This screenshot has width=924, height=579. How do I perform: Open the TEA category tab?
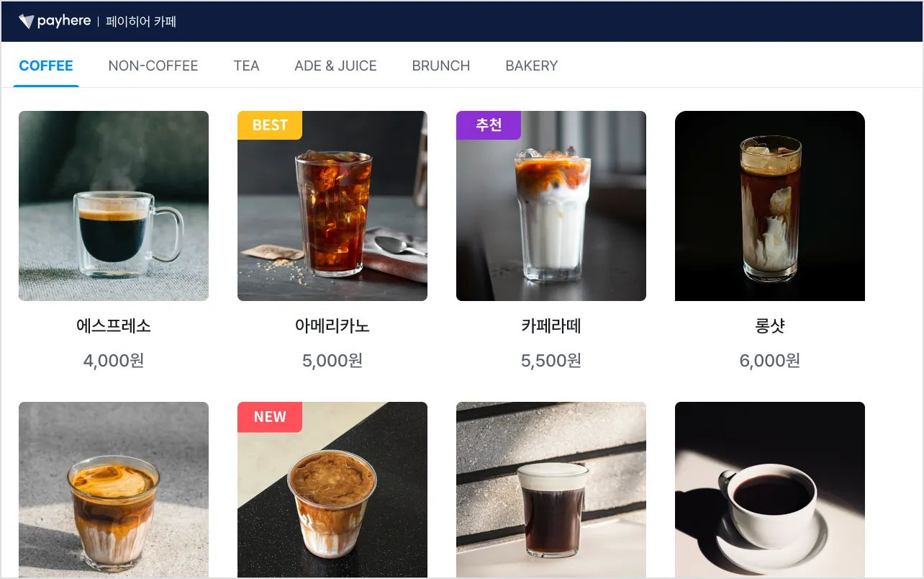pos(246,66)
